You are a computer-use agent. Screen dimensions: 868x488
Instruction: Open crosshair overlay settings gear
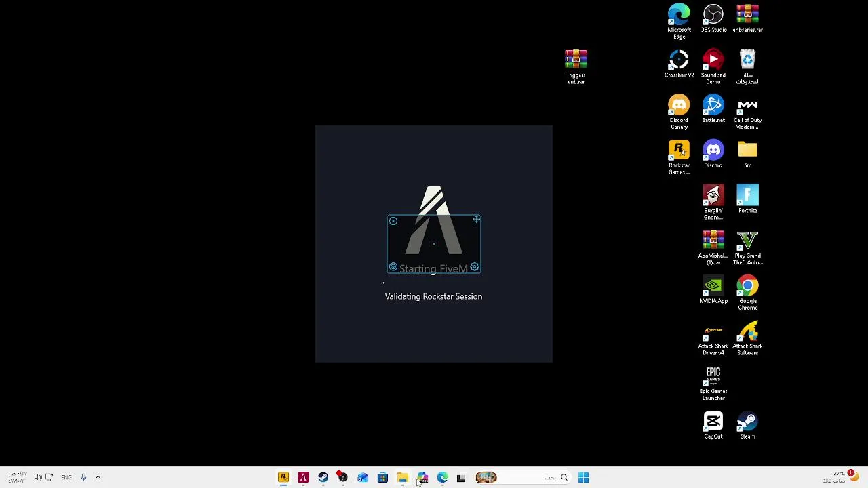[475, 267]
